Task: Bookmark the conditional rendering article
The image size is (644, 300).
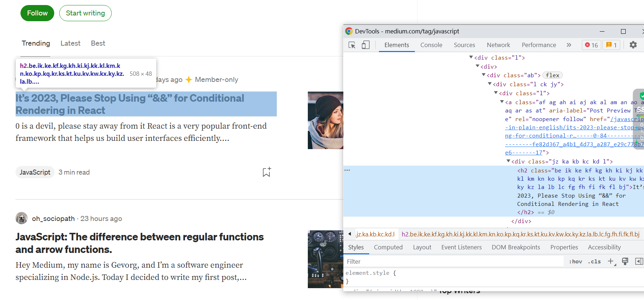Action: click(x=266, y=172)
